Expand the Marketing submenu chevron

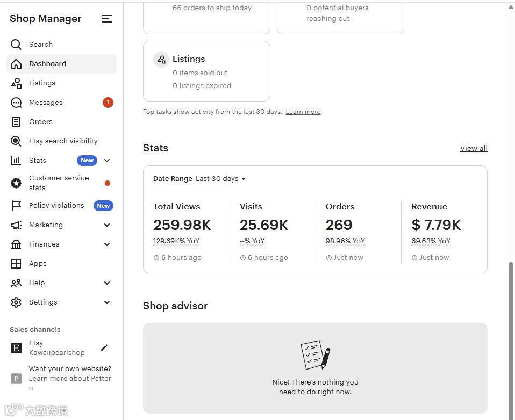click(107, 225)
